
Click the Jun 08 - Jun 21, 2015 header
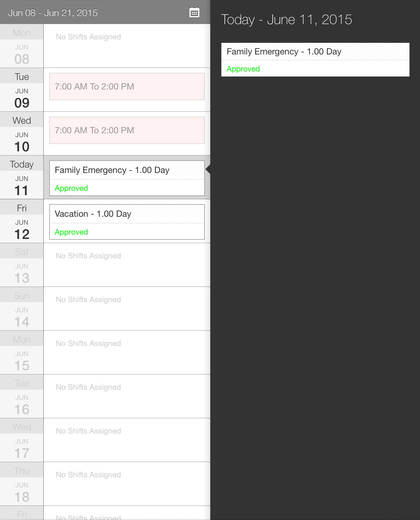(x=53, y=13)
